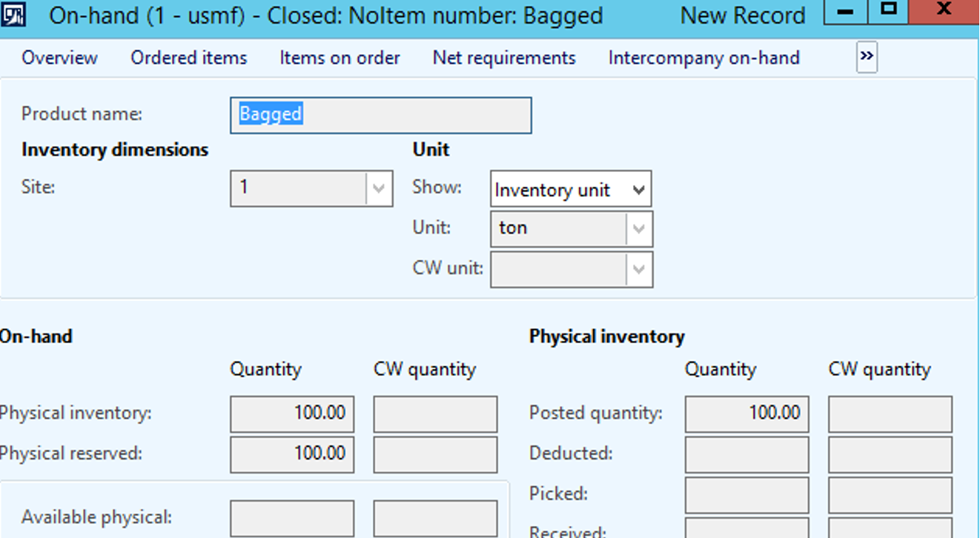Switch to the Ordered items tab
Viewport: 980px width, 538px height.
(188, 57)
